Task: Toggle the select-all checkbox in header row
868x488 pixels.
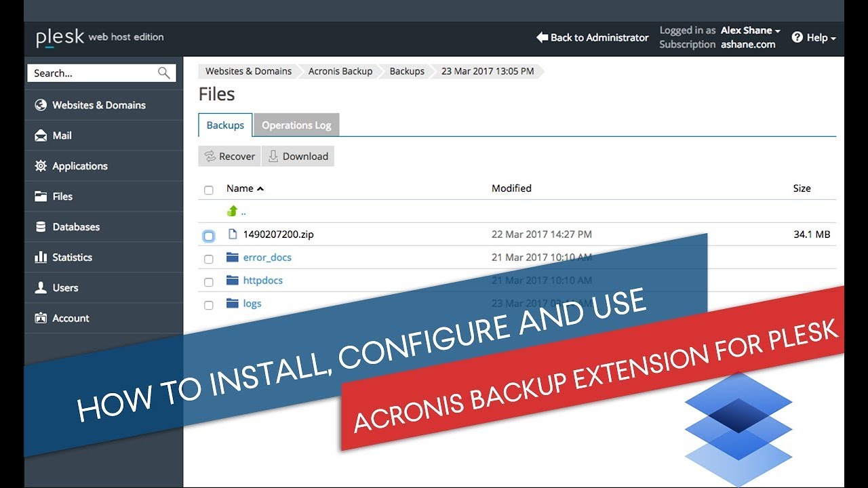Action: coord(209,190)
